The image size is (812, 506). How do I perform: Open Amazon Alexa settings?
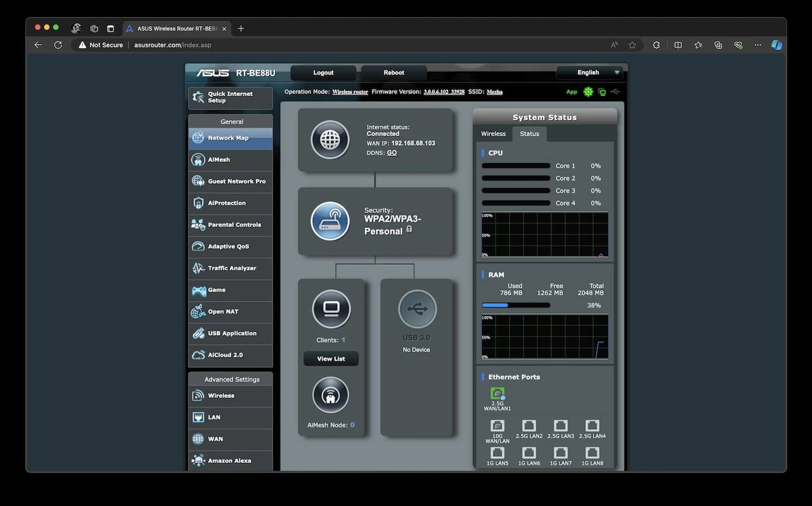[x=230, y=461]
